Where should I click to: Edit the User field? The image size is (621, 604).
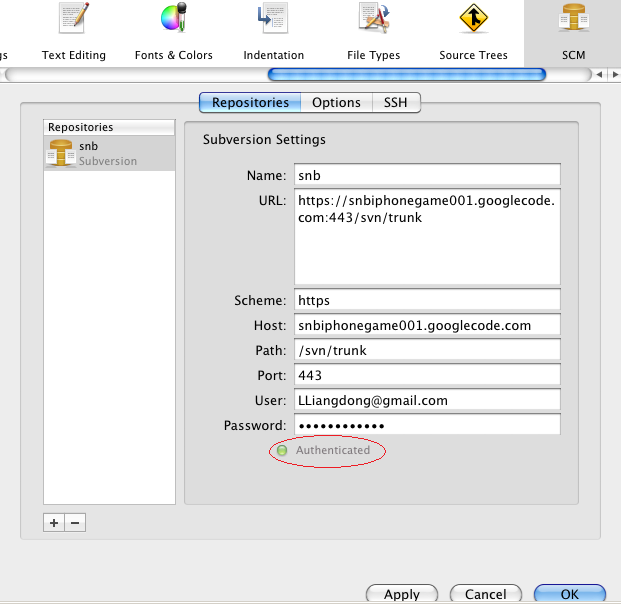(x=427, y=399)
